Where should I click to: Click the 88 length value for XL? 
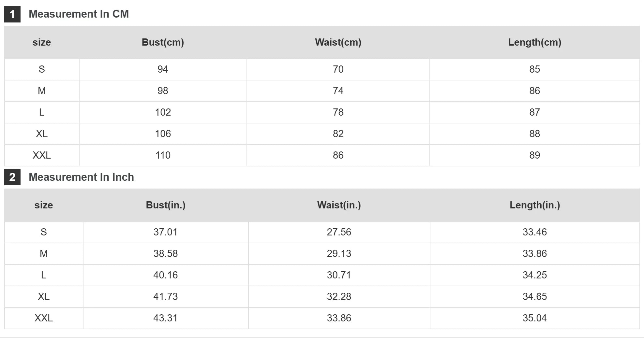point(535,134)
